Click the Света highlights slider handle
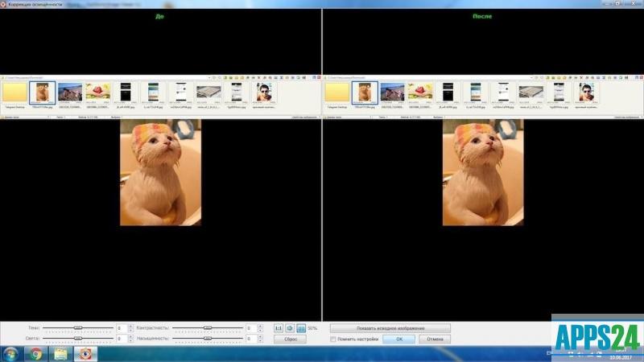The height and width of the screenshot is (362, 644). click(78, 338)
